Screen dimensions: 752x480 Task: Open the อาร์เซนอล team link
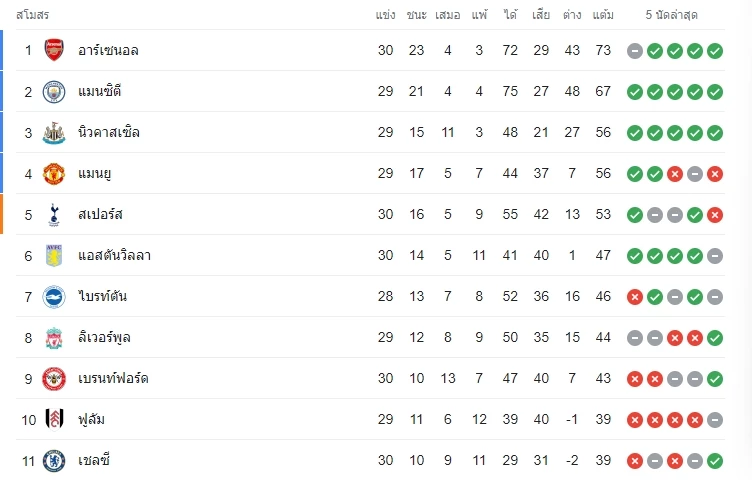point(108,50)
